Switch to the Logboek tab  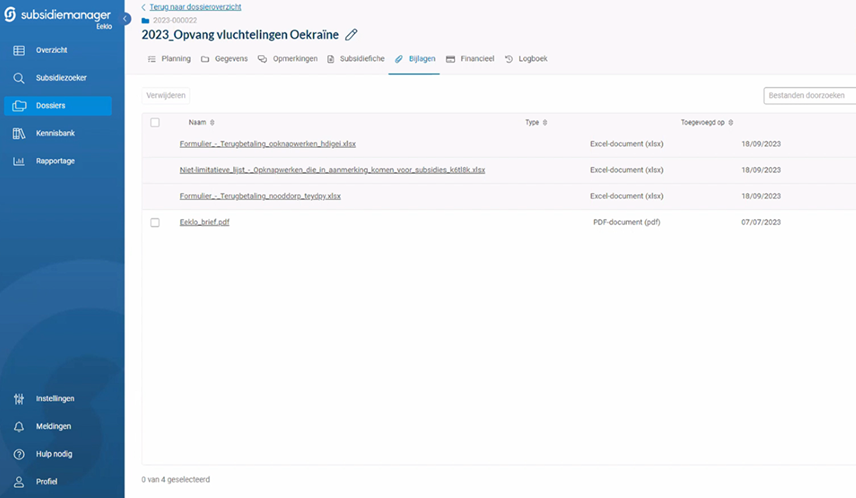526,59
